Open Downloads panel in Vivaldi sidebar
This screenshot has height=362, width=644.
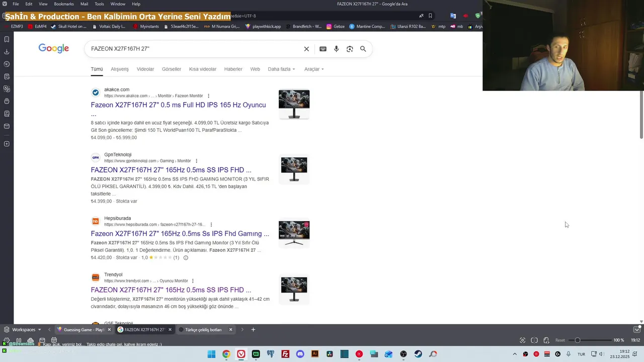[x=7, y=52]
